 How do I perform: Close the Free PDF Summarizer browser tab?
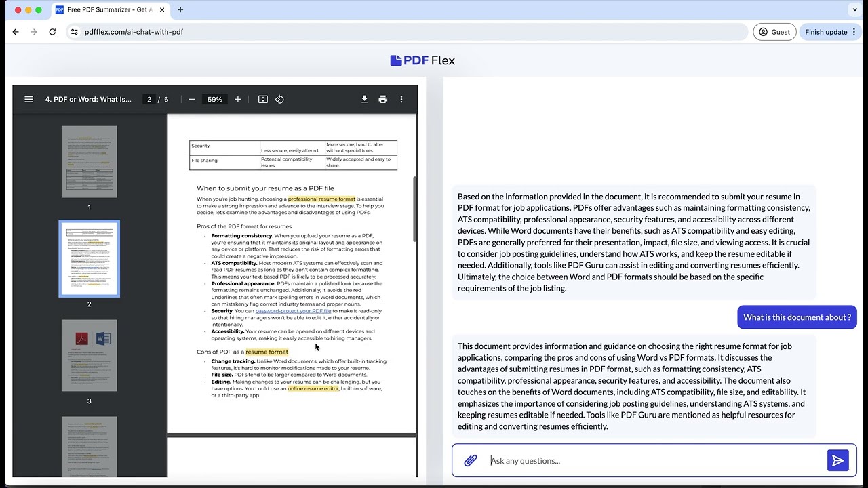coord(161,10)
